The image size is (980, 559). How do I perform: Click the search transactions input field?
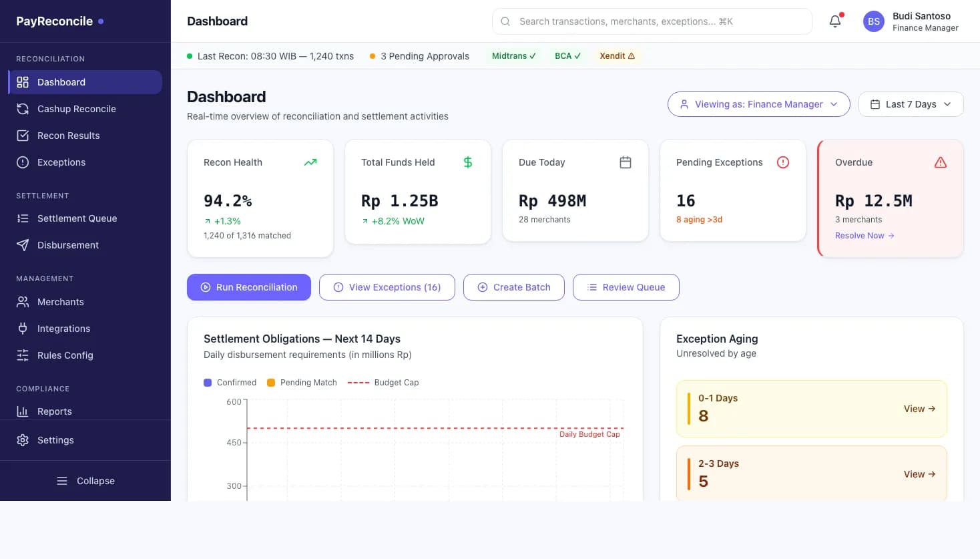[652, 21]
